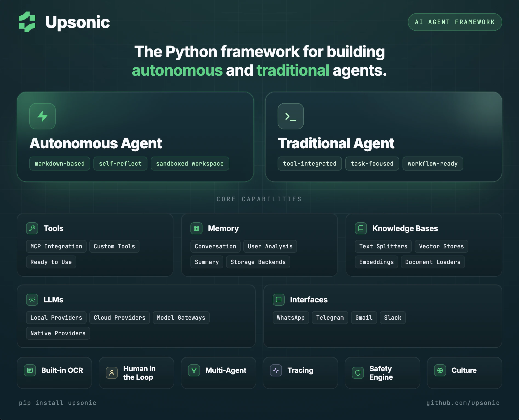This screenshot has width=519, height=420.
Task: Select the tool-integrated tag
Action: point(310,164)
